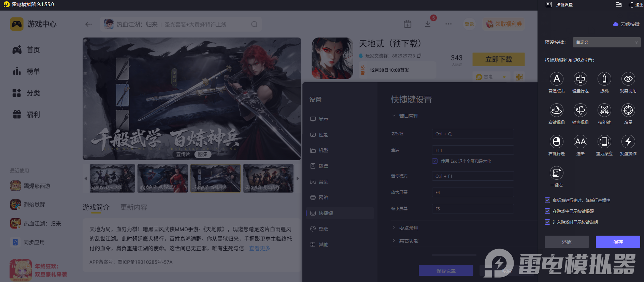Toggle 鼠标右键行走时，降低行走惯性 checkbox
Image resolution: width=644 pixels, height=282 pixels.
pyautogui.click(x=547, y=200)
